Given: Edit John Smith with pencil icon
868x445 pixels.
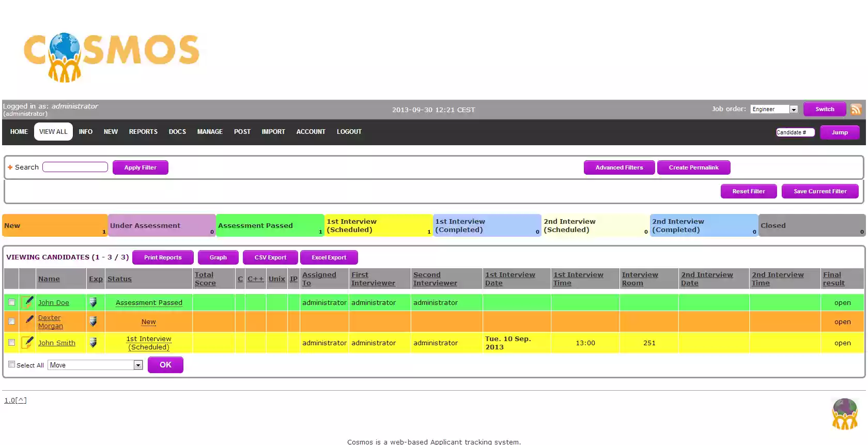Looking at the screenshot, I should point(28,342).
